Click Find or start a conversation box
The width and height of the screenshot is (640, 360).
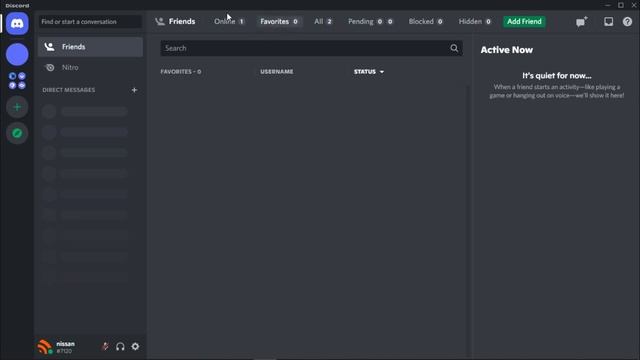(x=90, y=22)
